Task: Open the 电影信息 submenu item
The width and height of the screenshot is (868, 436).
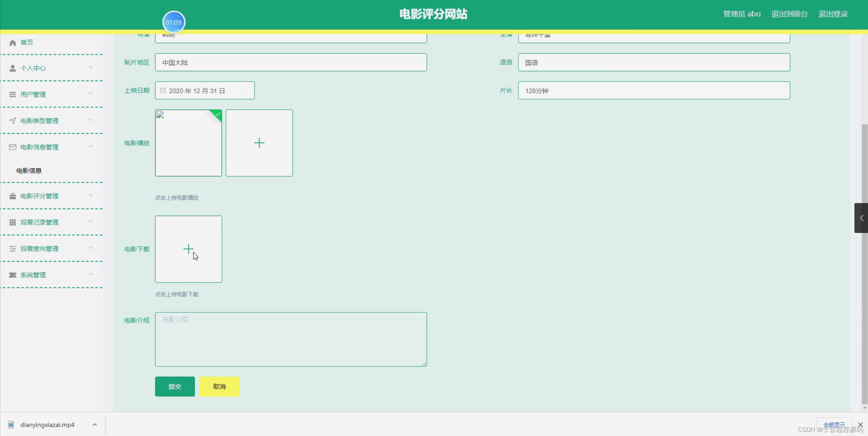Action: [x=29, y=170]
